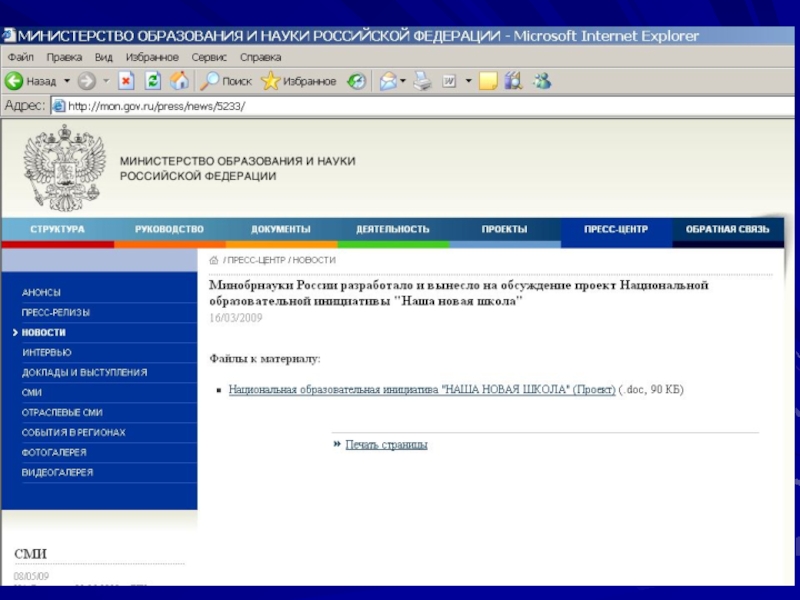
Task: Go to the Home page icon
Action: pos(179,81)
